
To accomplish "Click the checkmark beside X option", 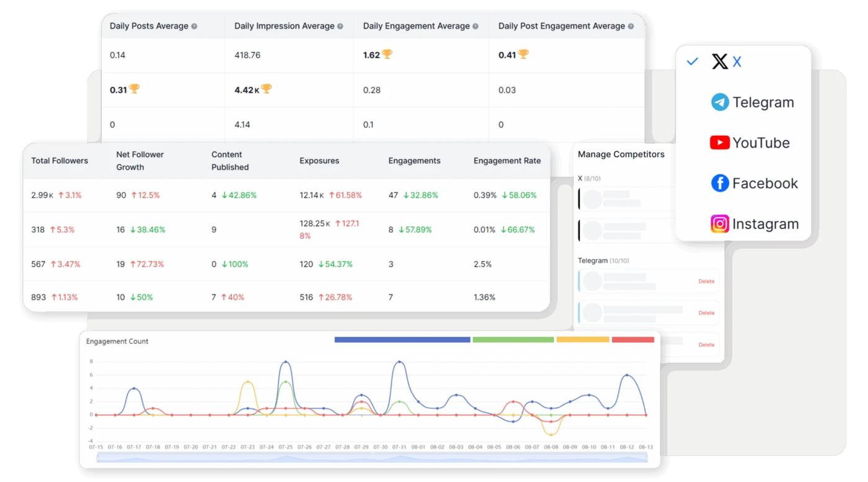I will [x=693, y=61].
